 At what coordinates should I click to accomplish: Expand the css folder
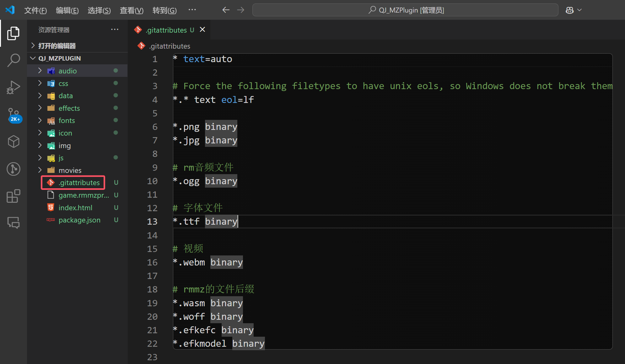tap(40, 83)
